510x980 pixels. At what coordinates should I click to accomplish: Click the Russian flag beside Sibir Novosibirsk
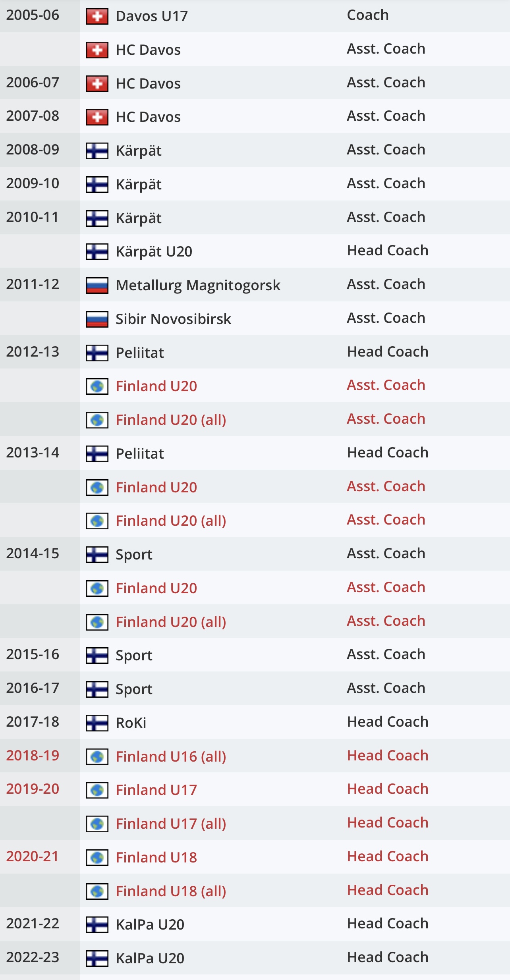(97, 319)
